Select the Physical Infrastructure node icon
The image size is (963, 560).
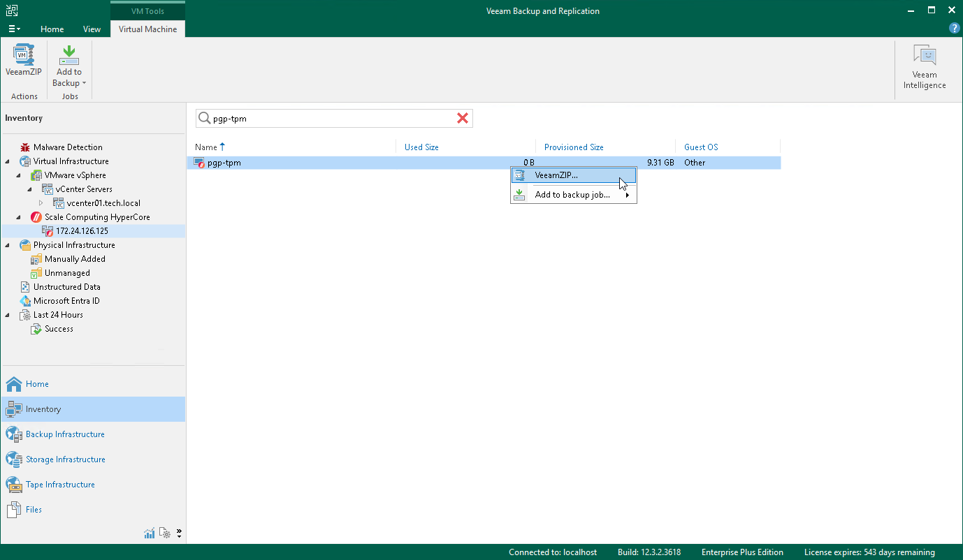click(x=25, y=245)
